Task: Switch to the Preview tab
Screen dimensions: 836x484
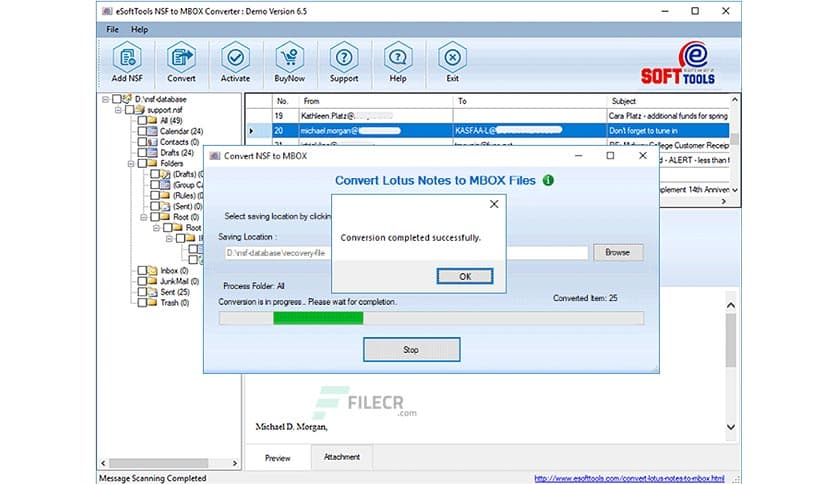Action: [278, 458]
